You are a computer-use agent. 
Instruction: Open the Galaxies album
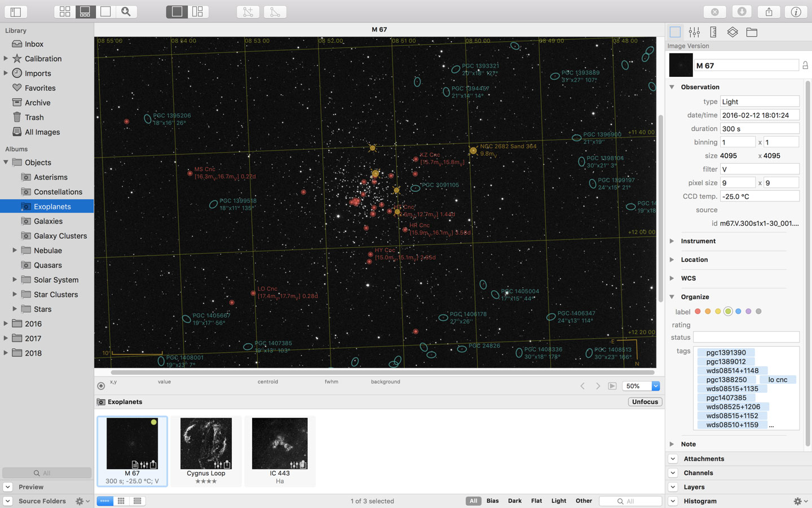coord(47,221)
